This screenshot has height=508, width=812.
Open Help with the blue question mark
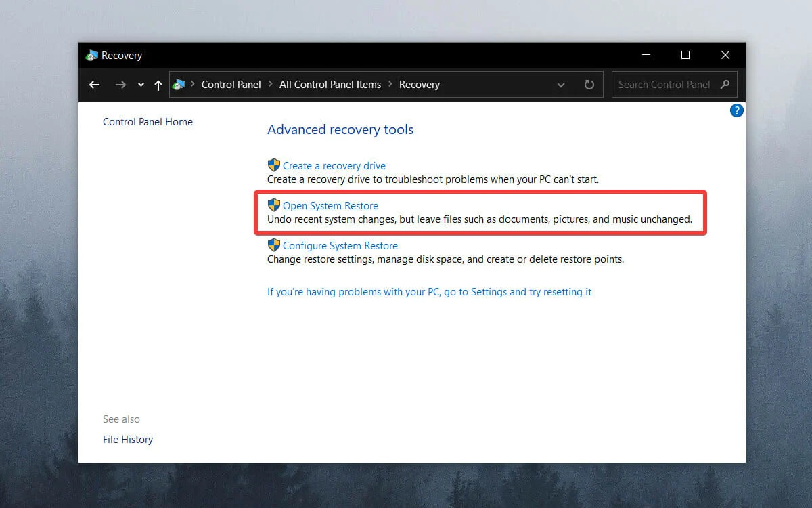[737, 110]
